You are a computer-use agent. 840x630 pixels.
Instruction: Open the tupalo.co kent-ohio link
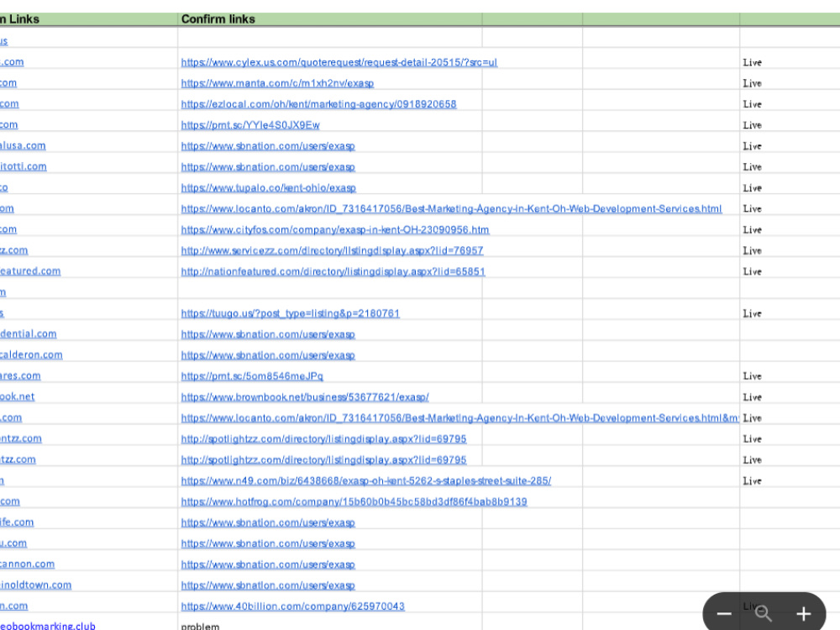pyautogui.click(x=269, y=187)
